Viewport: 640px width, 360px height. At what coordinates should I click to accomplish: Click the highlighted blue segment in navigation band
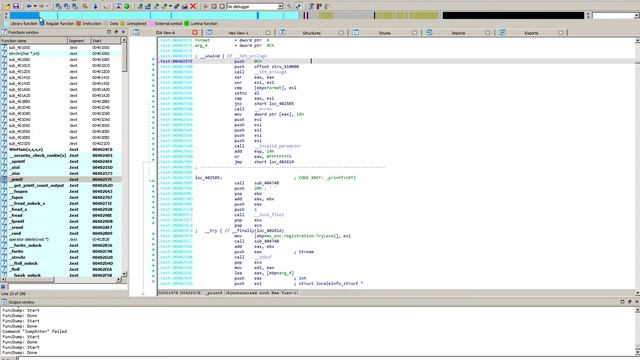point(24,16)
